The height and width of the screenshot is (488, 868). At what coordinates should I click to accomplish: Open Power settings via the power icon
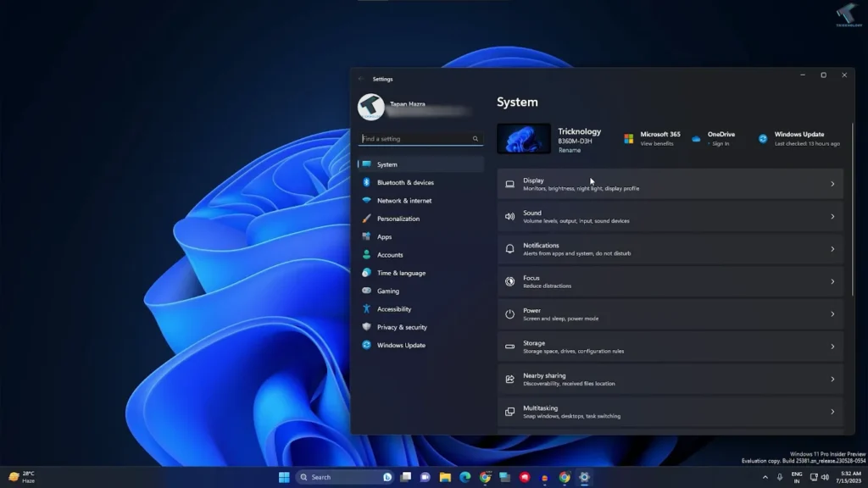(509, 313)
